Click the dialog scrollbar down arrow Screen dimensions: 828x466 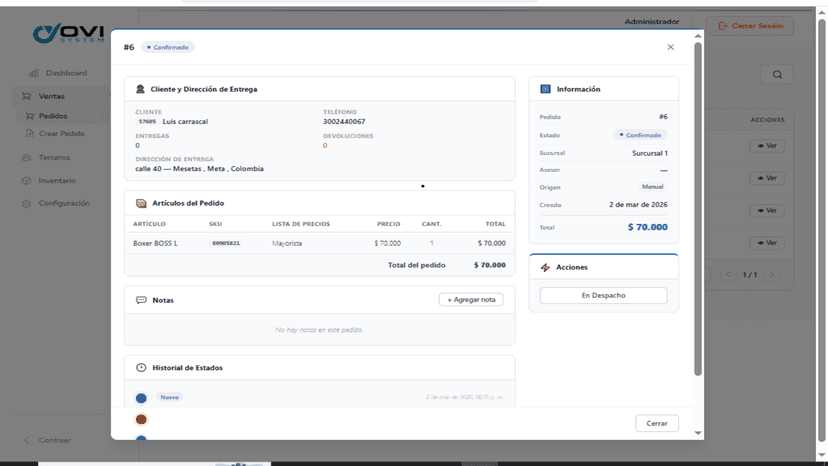[698, 433]
